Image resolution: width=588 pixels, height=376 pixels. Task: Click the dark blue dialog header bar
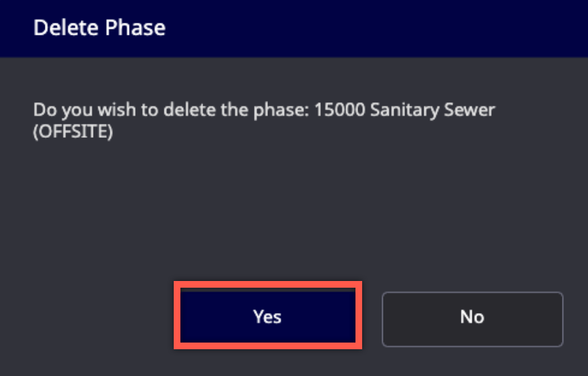point(334,28)
